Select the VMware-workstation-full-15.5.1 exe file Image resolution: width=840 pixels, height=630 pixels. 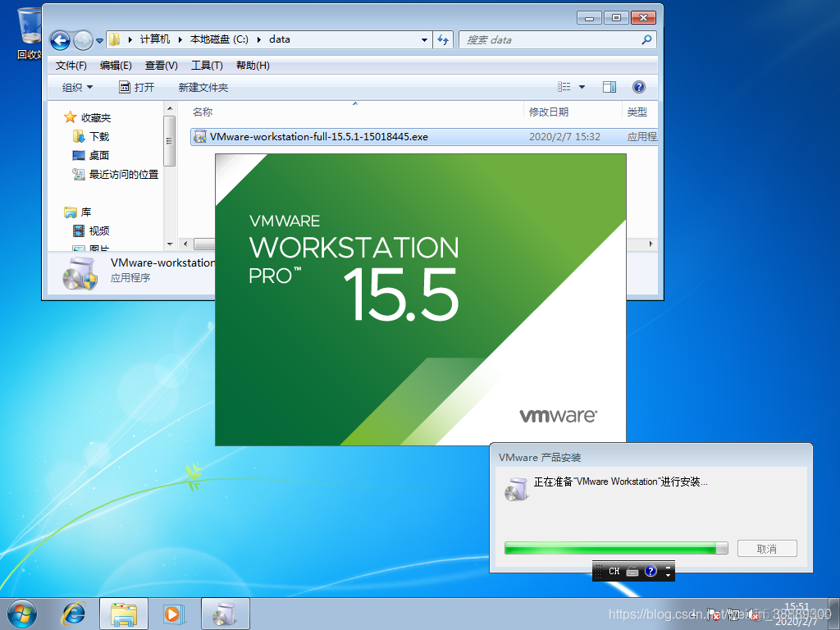(318, 137)
